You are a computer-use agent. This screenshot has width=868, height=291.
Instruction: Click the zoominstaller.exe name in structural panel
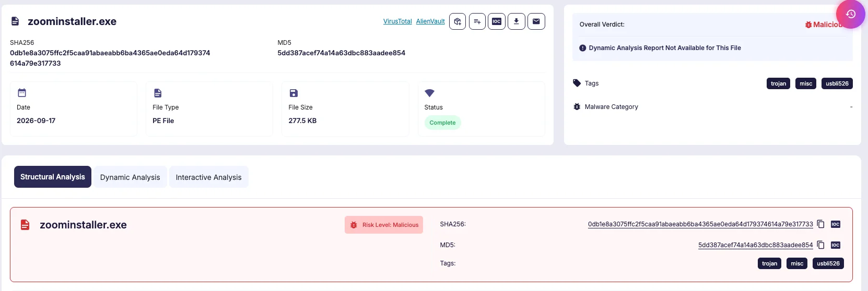point(83,225)
